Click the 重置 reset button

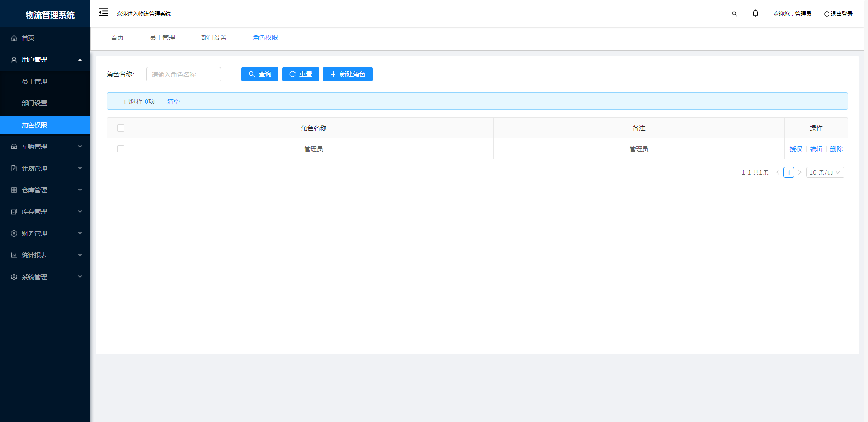tap(301, 74)
